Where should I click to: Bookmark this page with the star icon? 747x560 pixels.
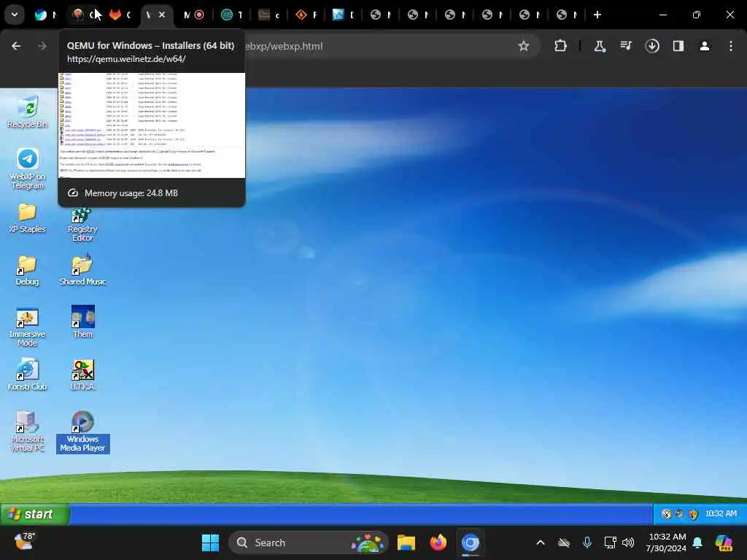point(524,46)
